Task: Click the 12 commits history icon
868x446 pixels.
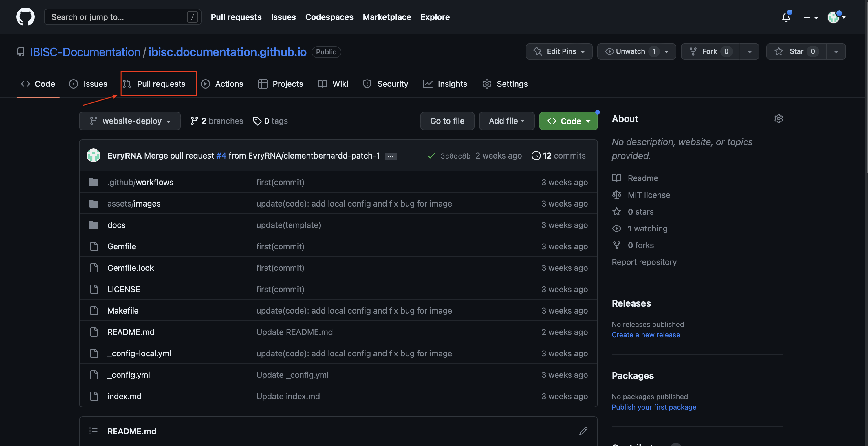Action: [x=536, y=156]
